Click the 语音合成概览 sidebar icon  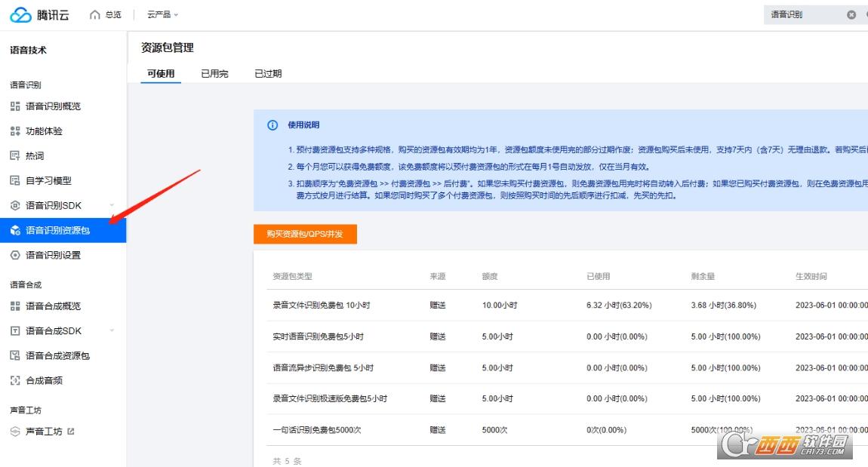pos(15,306)
